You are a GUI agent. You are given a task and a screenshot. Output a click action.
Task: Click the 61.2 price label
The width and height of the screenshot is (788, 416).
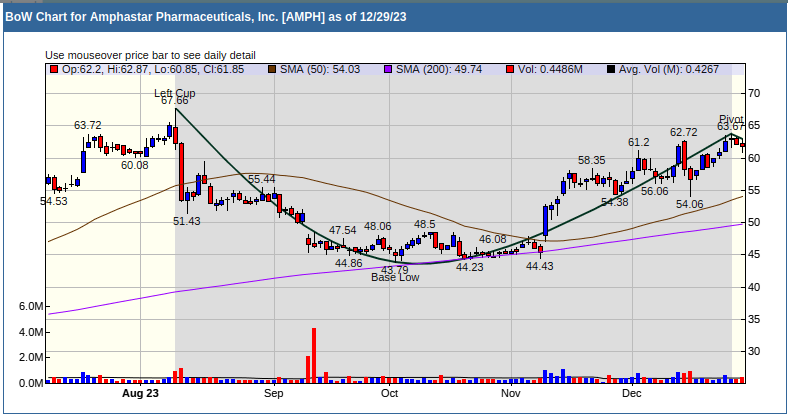coord(638,142)
